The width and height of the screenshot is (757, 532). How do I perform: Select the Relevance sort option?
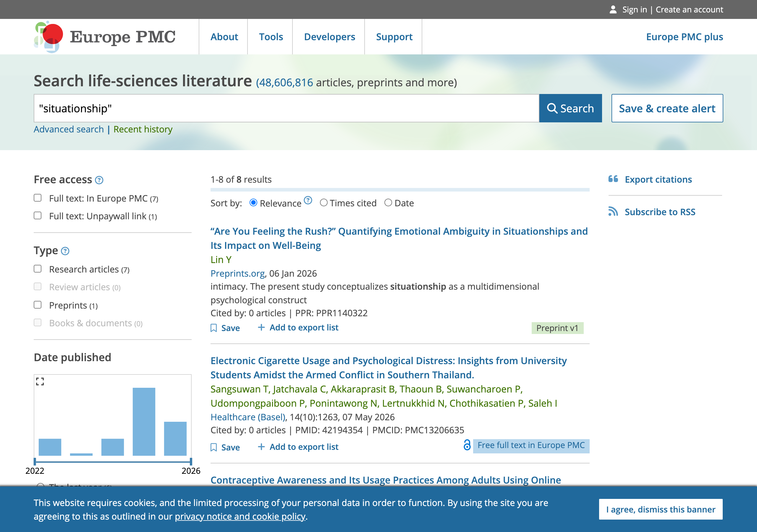[x=253, y=203]
